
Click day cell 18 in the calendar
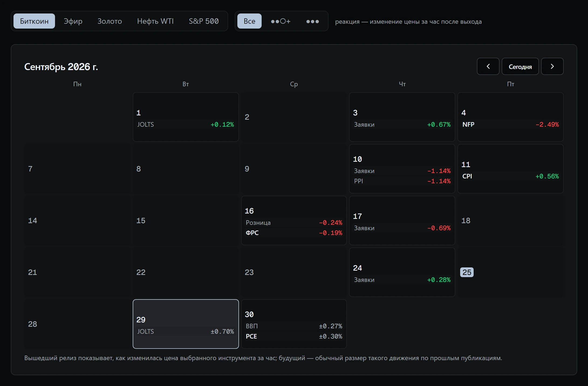click(x=511, y=220)
